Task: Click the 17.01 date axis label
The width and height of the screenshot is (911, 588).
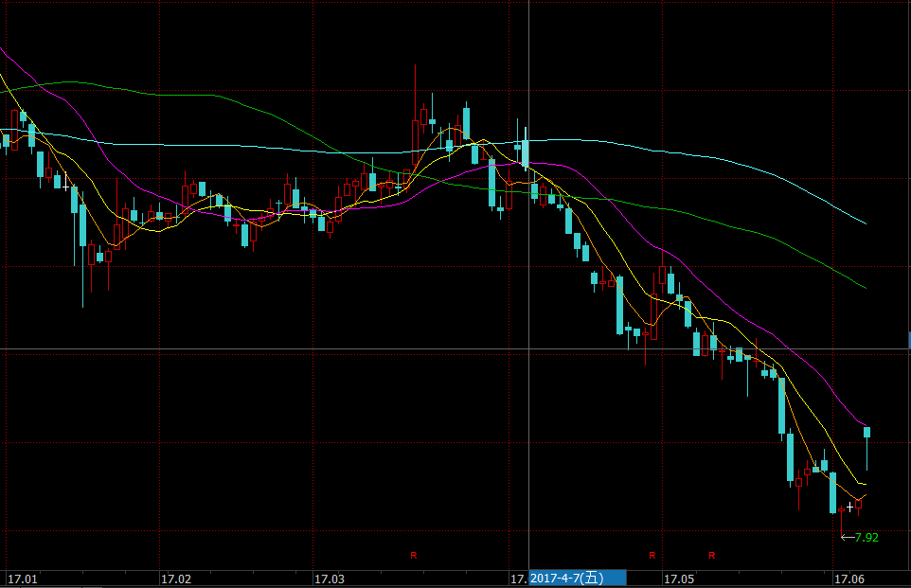Action: (23, 578)
